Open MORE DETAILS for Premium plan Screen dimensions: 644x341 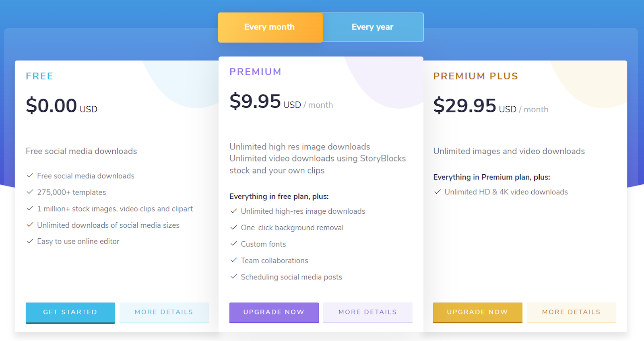pos(367,312)
